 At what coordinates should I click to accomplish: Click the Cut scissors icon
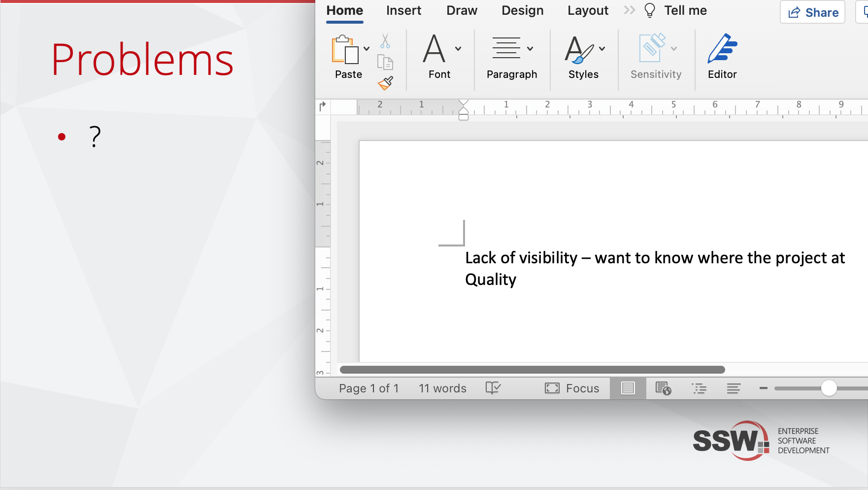pos(385,41)
